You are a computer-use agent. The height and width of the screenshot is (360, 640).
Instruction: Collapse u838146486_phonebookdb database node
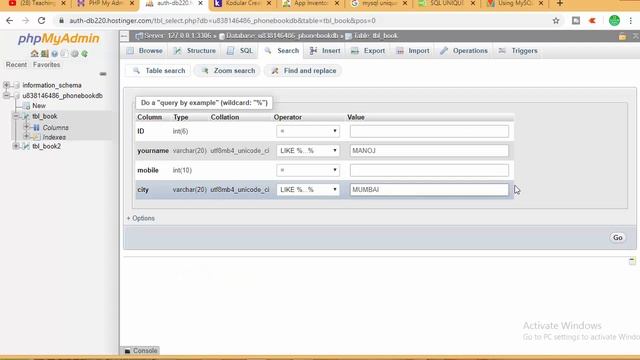click(6, 96)
